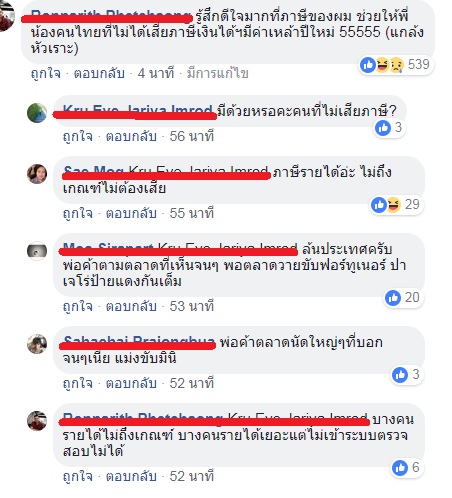The width and height of the screenshot is (452, 498).
Task: Click the like icon with 3 on second comment
Action: 383,128
